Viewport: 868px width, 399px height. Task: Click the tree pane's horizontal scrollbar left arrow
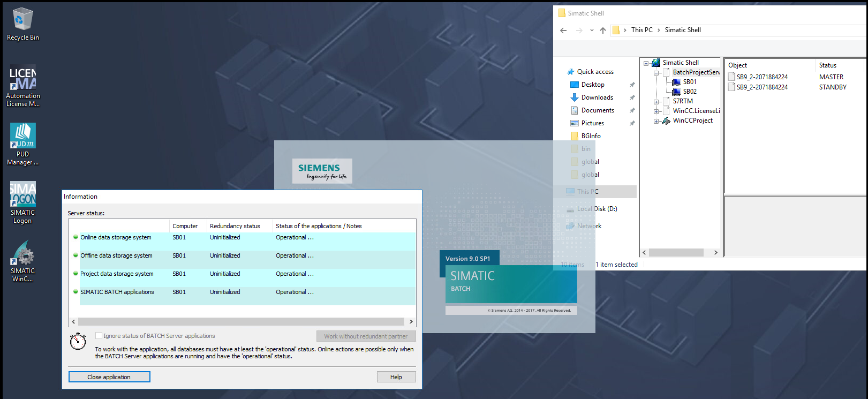(645, 252)
